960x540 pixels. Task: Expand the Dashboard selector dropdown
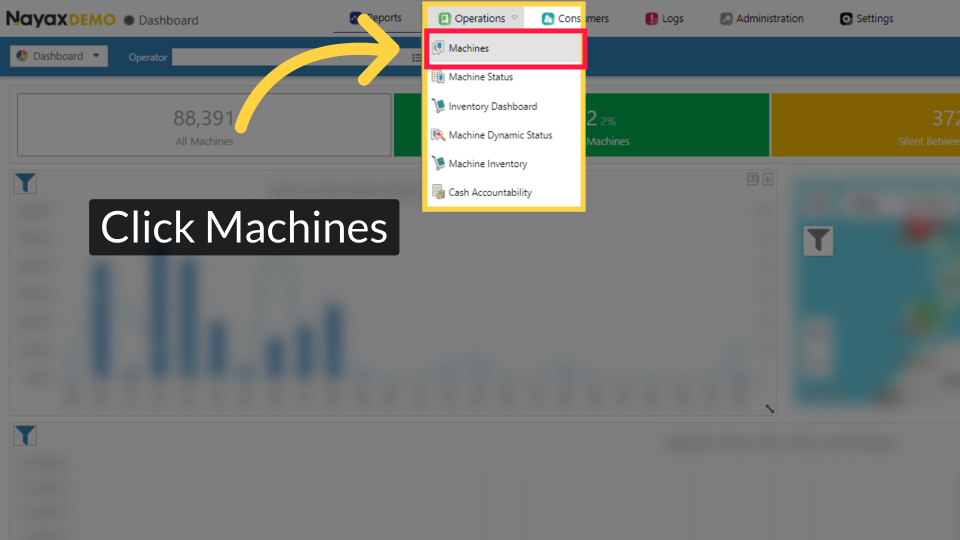click(59, 56)
